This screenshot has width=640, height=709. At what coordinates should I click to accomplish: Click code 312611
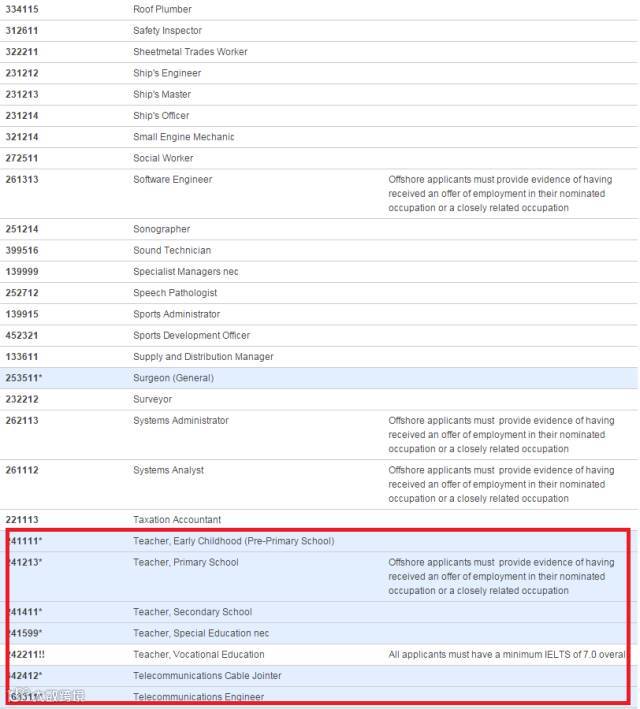[x=22, y=30]
